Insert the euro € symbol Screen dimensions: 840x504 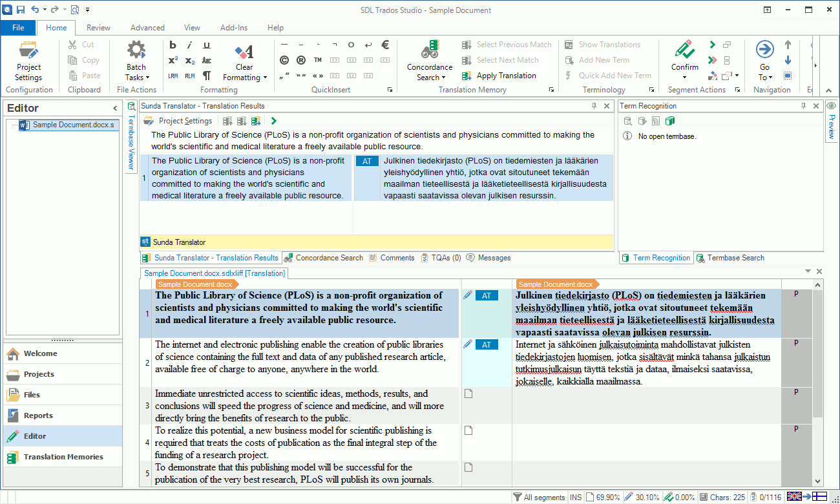(x=385, y=45)
